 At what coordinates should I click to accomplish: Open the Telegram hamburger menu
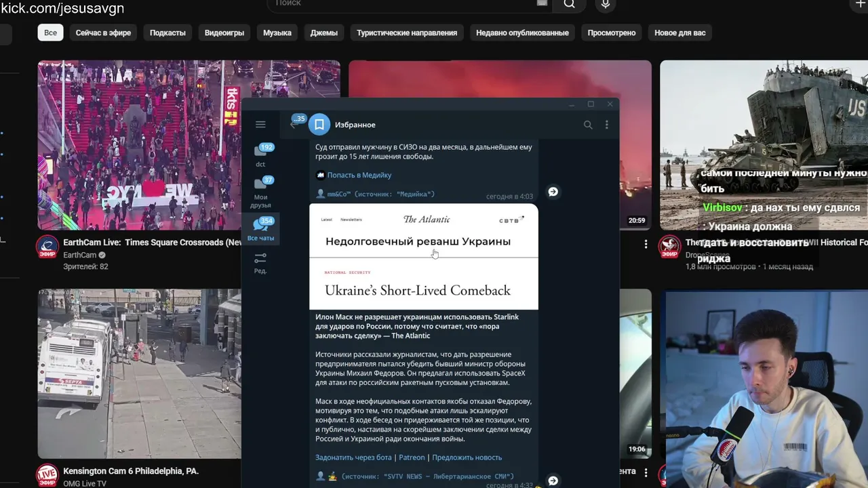[x=260, y=125]
